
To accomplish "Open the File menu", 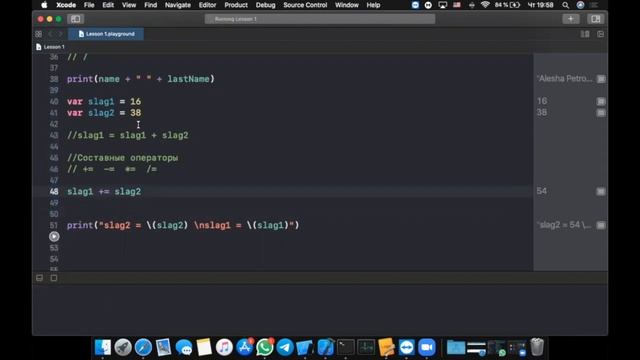I will [89, 5].
